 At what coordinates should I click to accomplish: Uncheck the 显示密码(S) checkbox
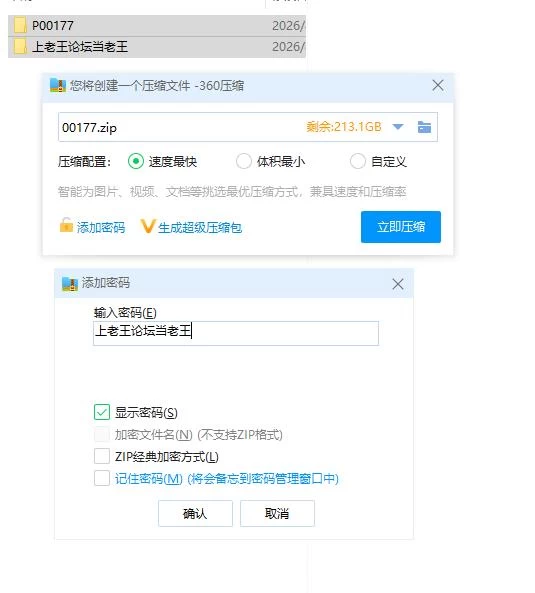tap(102, 412)
